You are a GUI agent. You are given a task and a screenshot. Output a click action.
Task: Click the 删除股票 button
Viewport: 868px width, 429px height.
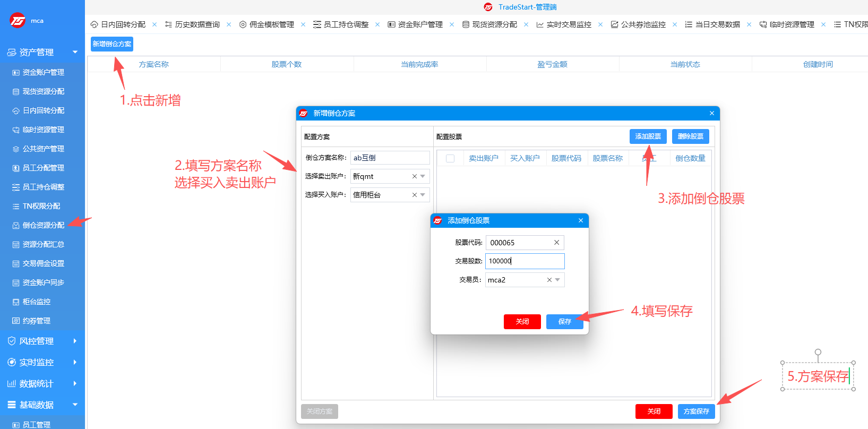(691, 136)
